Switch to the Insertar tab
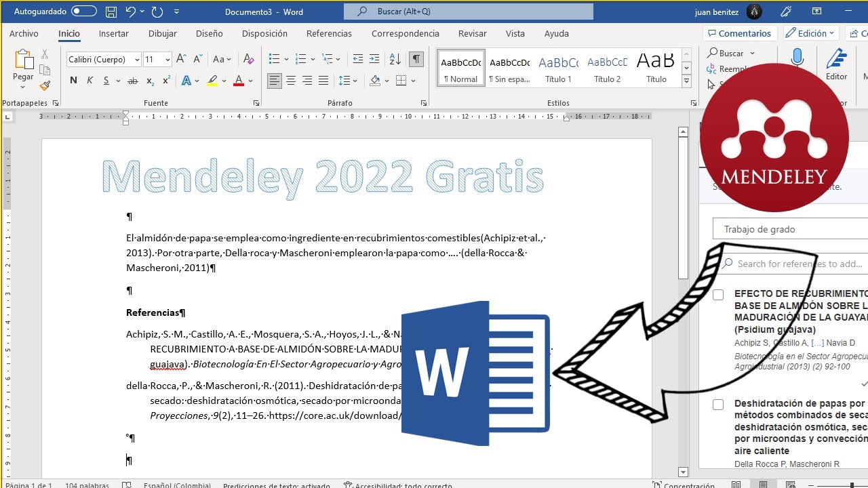The image size is (868, 488). tap(114, 33)
